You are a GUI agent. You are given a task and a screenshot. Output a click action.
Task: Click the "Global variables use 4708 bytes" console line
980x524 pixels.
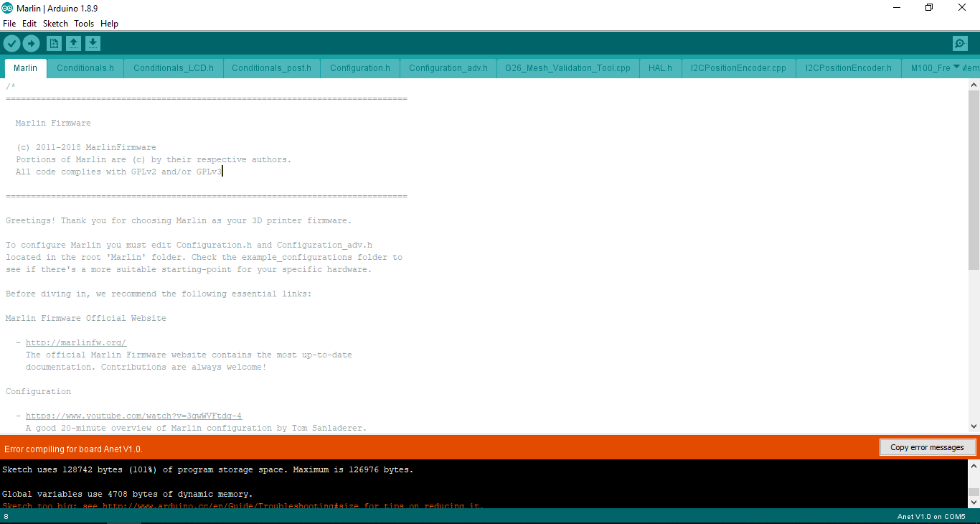[127, 494]
